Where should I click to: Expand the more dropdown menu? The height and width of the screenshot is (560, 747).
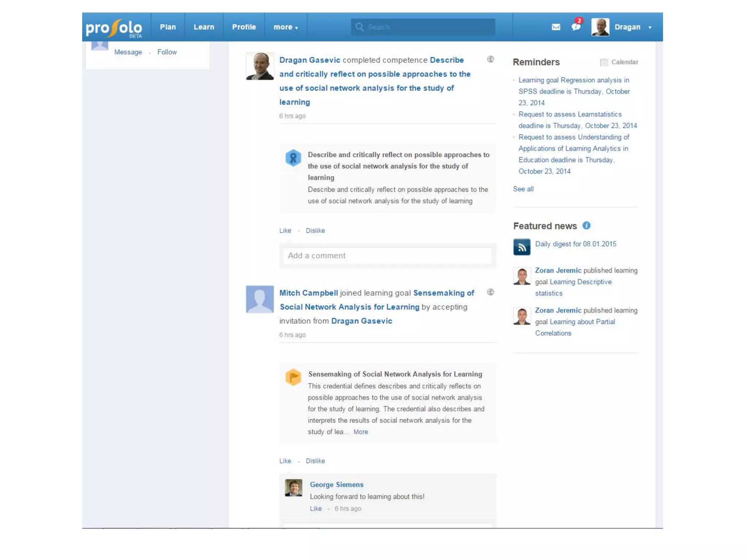pyautogui.click(x=286, y=27)
